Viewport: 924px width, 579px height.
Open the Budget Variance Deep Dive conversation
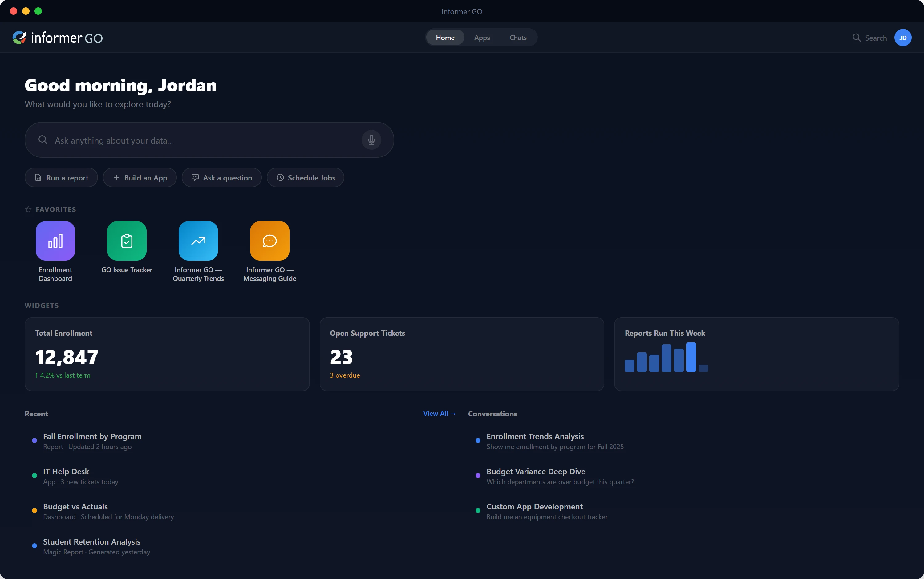coord(535,472)
